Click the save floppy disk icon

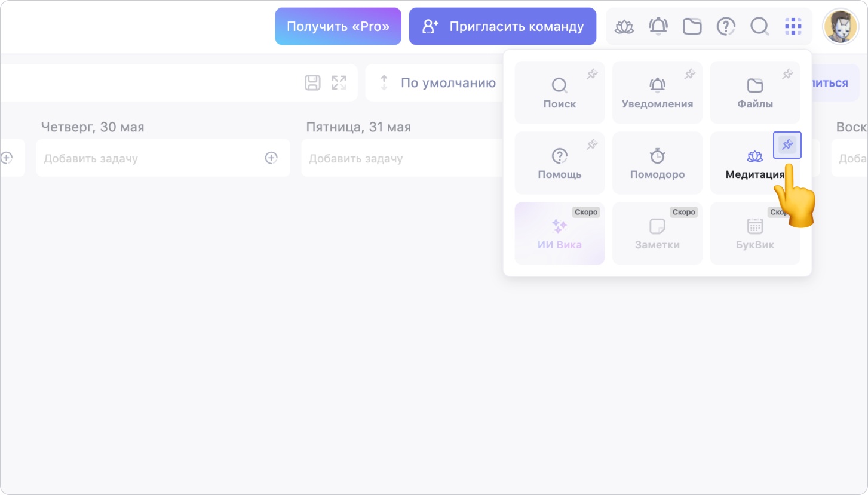tap(312, 82)
